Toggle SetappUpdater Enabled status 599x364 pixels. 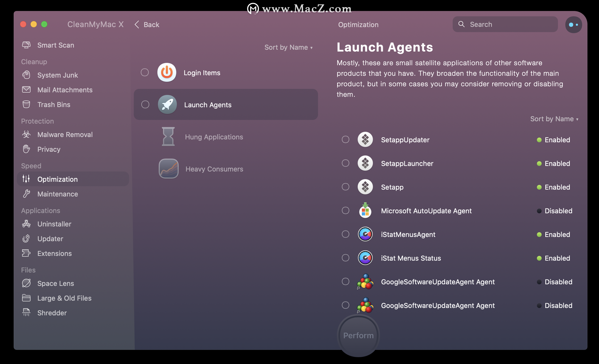click(553, 140)
